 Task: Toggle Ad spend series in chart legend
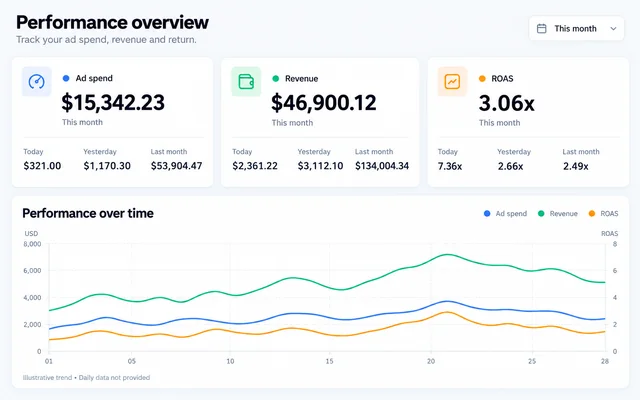pos(505,213)
